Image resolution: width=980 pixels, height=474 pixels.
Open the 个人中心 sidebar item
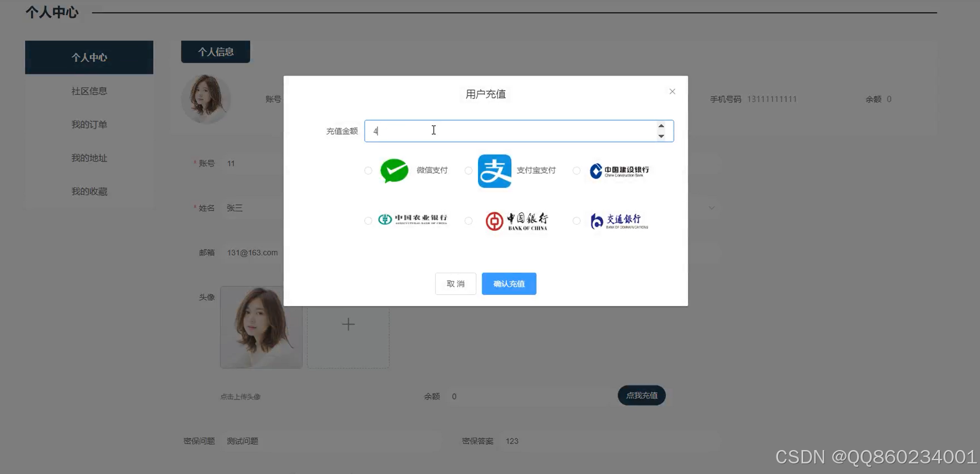(89, 57)
